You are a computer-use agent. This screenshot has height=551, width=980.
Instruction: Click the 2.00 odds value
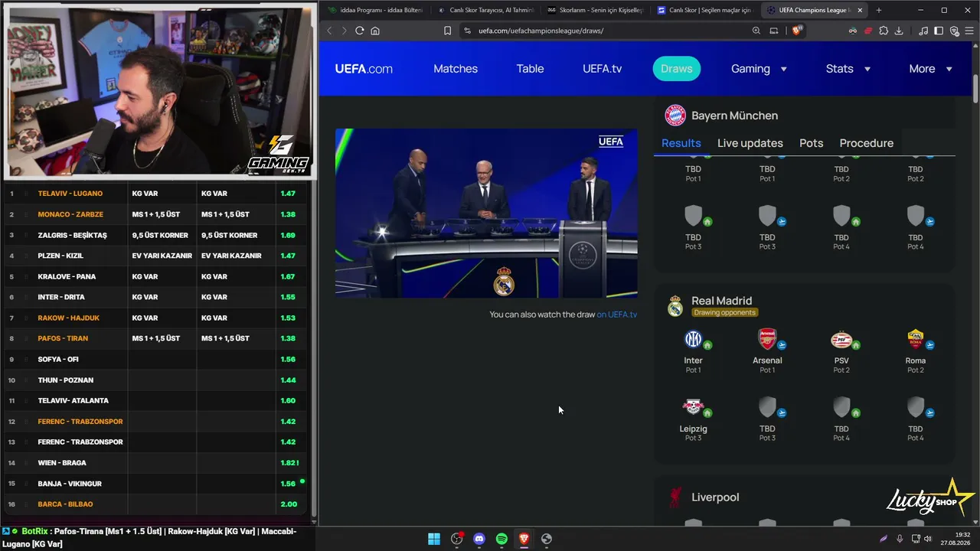click(x=289, y=504)
